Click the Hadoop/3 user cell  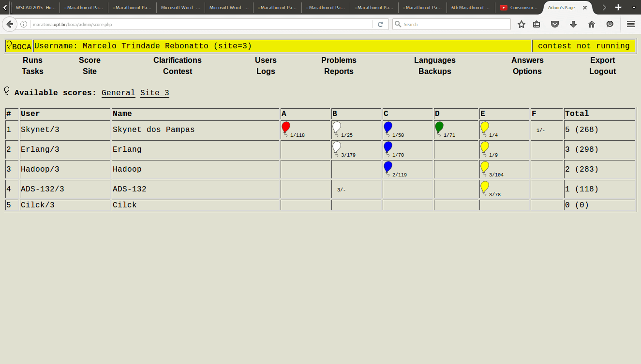(65, 170)
